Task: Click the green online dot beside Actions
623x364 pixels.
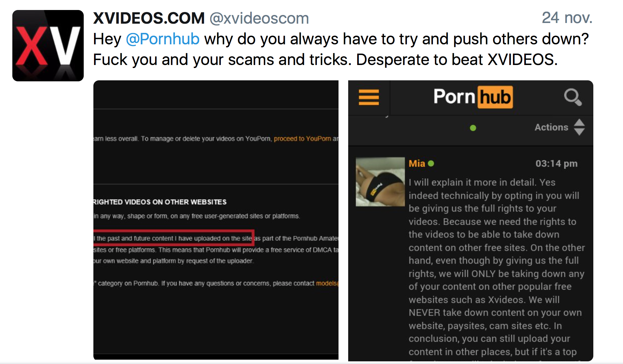Action: (x=473, y=128)
